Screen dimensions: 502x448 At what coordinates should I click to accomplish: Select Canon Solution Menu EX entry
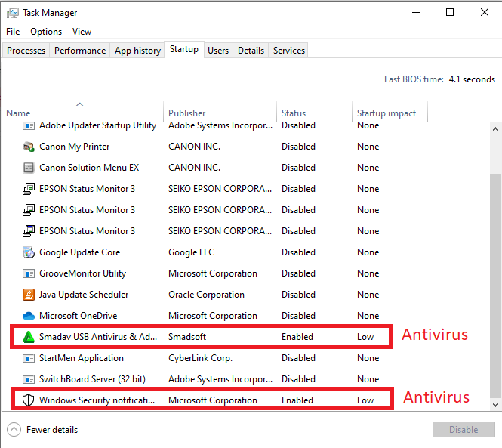(89, 168)
